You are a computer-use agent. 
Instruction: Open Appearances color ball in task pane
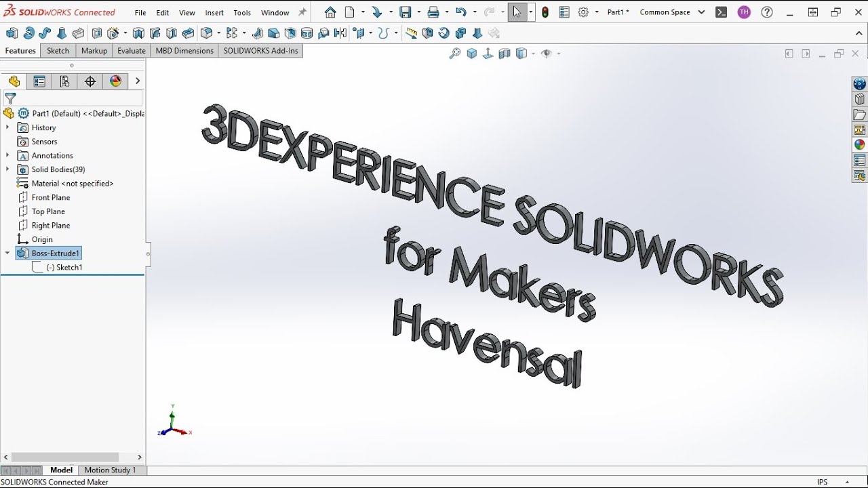click(860, 144)
